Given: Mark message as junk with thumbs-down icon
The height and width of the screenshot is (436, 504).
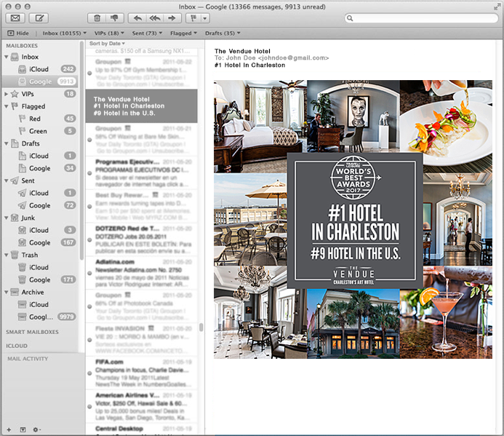Looking at the screenshot, I should point(114,17).
